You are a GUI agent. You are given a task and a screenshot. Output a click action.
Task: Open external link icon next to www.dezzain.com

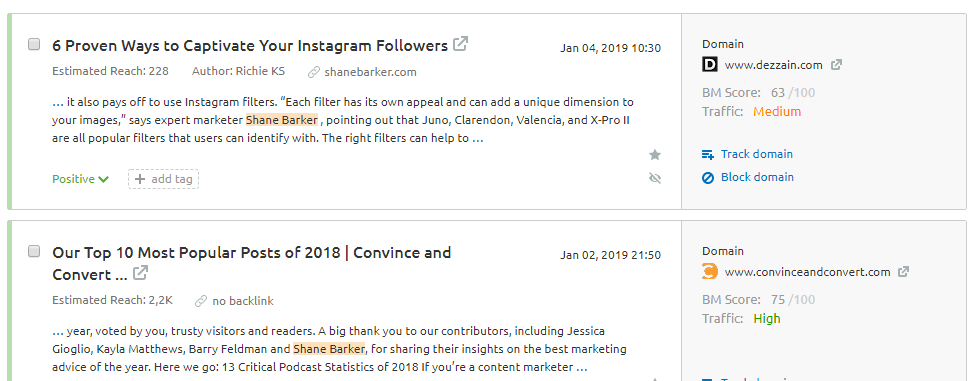click(x=836, y=65)
